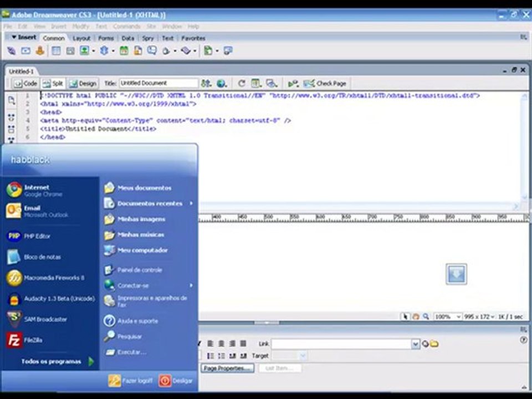The height and width of the screenshot is (399, 532).
Task: Click Preview in Browser globe icon
Action: (x=222, y=83)
